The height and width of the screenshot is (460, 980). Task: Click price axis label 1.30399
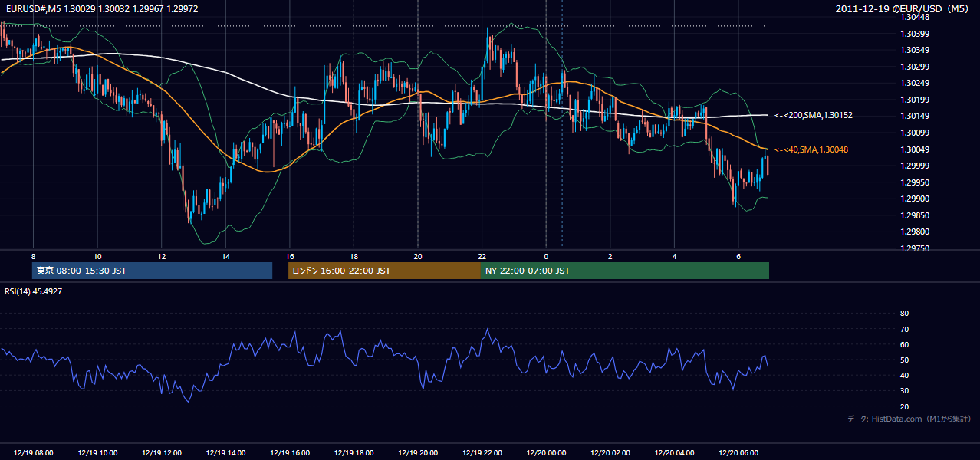[x=914, y=34]
